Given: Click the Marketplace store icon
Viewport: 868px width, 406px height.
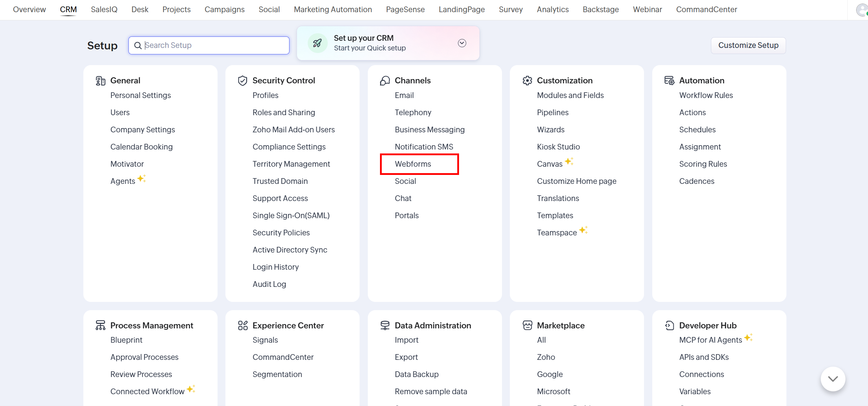Looking at the screenshot, I should point(527,325).
